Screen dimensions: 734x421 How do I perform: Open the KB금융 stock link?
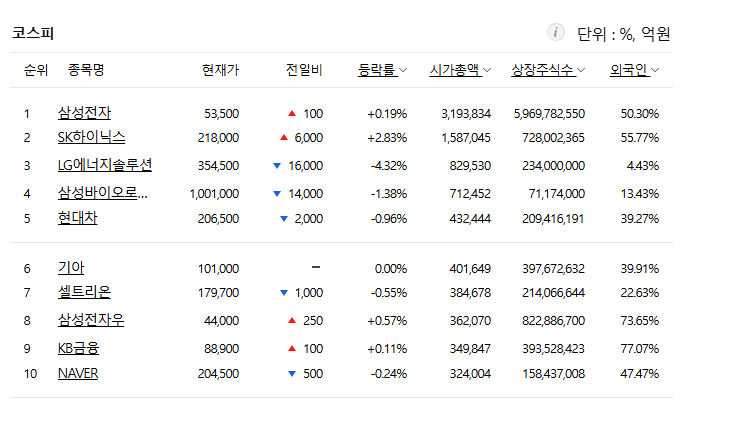(79, 348)
